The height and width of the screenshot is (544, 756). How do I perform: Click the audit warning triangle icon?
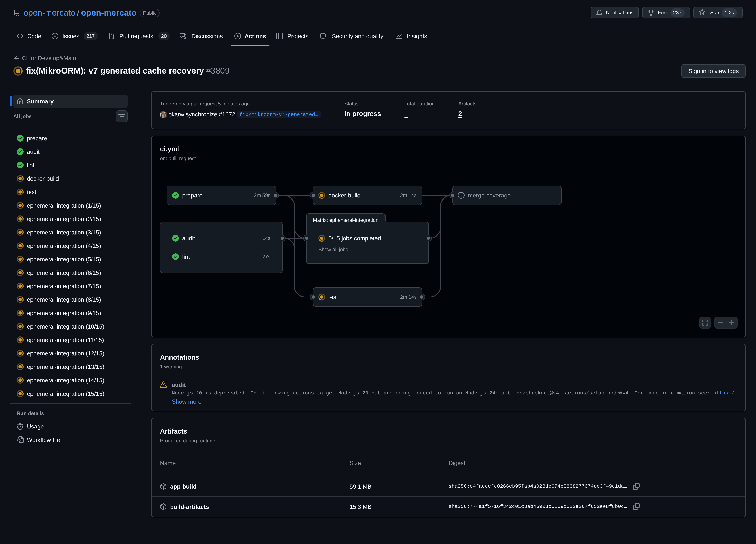pyautogui.click(x=163, y=385)
